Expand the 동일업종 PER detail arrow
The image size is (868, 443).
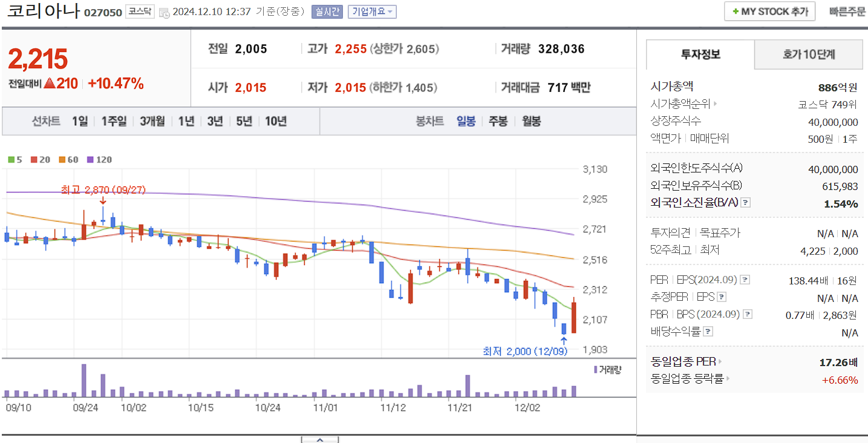coord(721,361)
